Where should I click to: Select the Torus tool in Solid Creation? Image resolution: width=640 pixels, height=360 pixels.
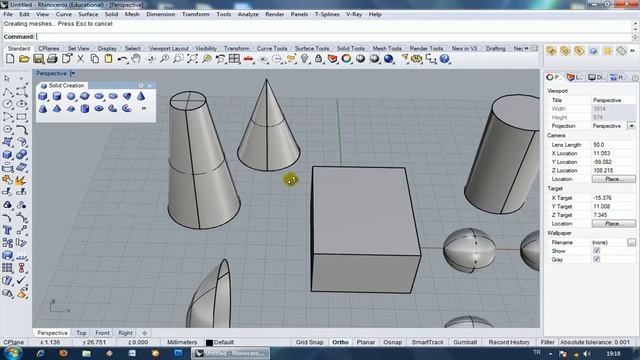click(x=99, y=109)
